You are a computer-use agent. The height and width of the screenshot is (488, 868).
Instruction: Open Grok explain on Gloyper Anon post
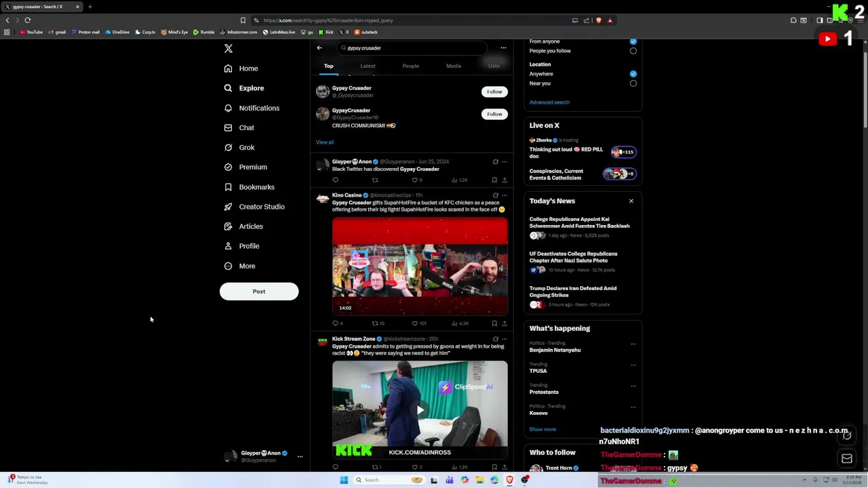(496, 162)
